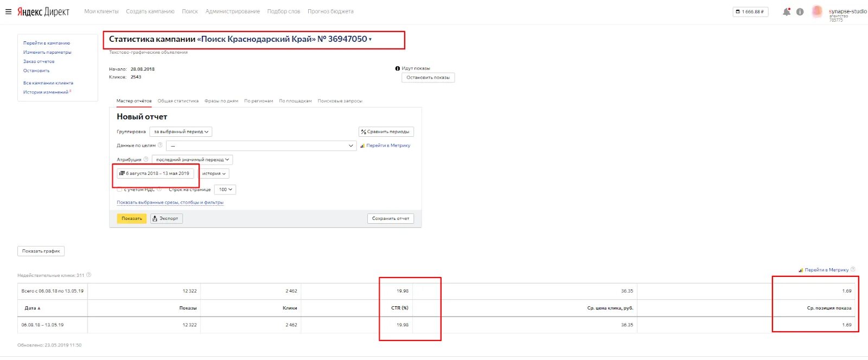The image size is (868, 360).
Task: Sort by Ср. цена клика, руб. header
Action: (610, 308)
